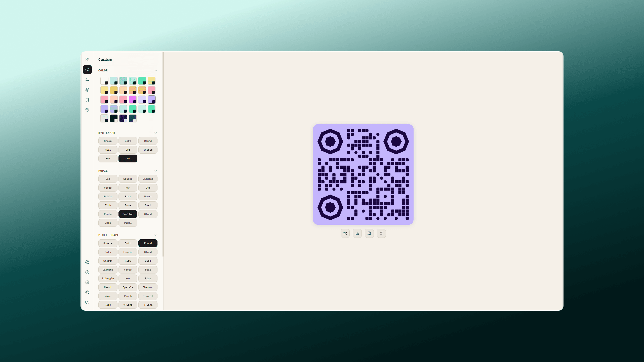Open the lifebuoy support icon in sidebar
Viewport: 644px width, 362px height.
[87, 292]
